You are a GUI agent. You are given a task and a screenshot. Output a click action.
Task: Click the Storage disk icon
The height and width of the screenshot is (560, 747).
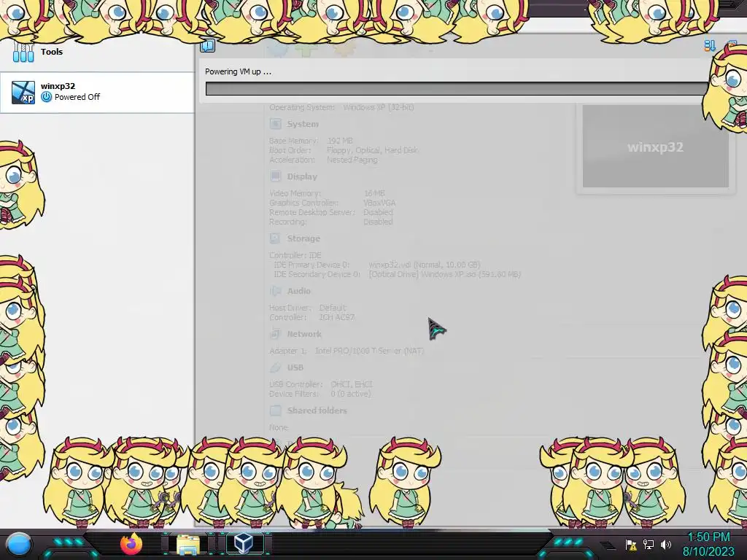pyautogui.click(x=275, y=238)
